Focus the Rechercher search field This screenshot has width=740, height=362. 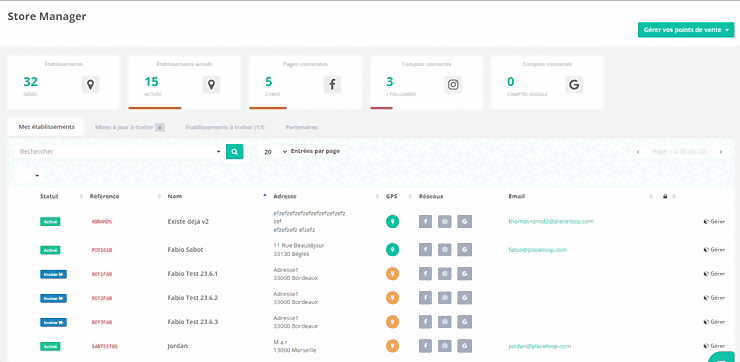[x=116, y=152]
